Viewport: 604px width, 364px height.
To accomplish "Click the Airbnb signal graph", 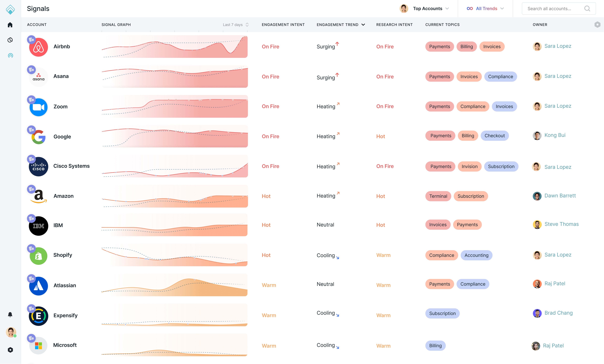I will (175, 47).
